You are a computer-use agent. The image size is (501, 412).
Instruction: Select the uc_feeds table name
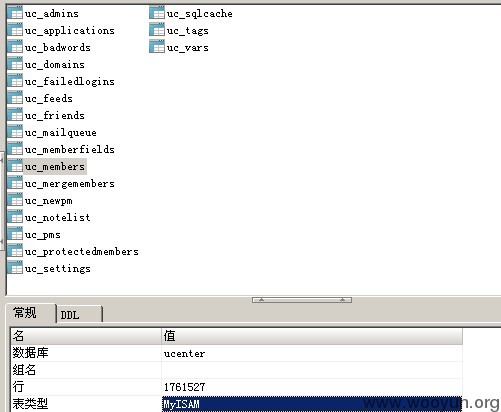pos(49,99)
